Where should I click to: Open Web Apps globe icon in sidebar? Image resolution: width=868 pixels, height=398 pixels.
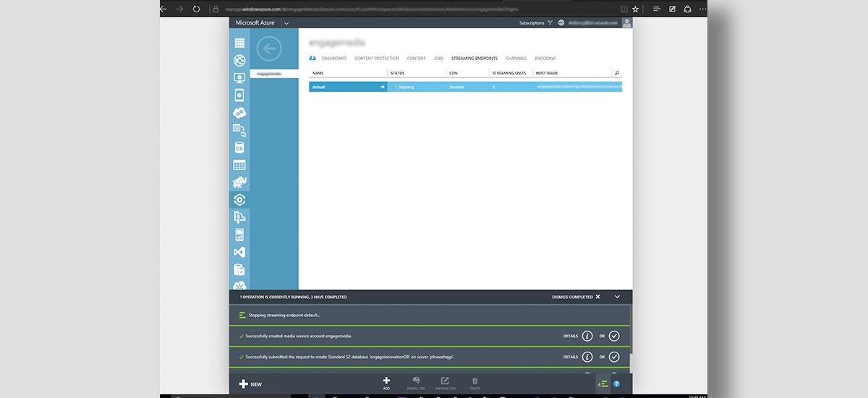click(239, 61)
